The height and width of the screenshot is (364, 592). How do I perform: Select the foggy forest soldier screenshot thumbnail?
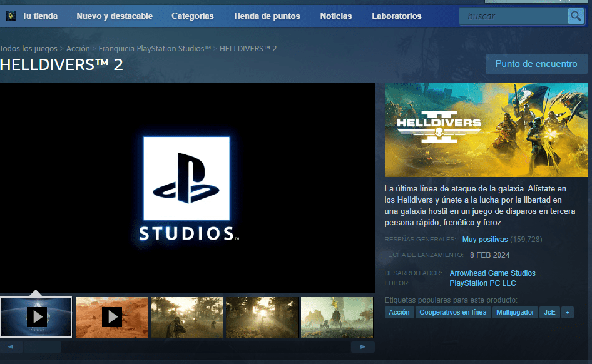click(187, 317)
